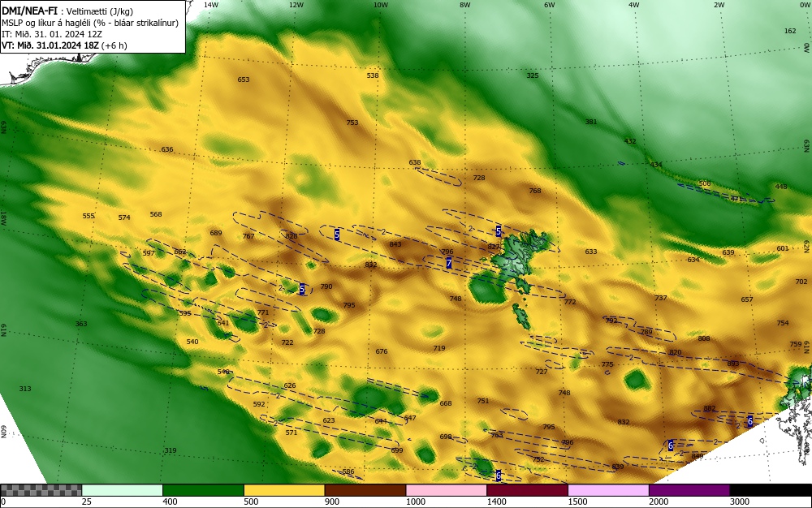Viewport: 812px width, 508px height.
Task: Click the CAPE value 737
Action: (x=660, y=298)
